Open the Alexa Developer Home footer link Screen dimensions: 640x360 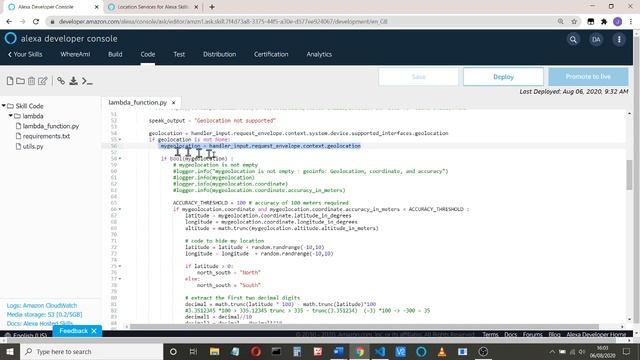(596, 334)
